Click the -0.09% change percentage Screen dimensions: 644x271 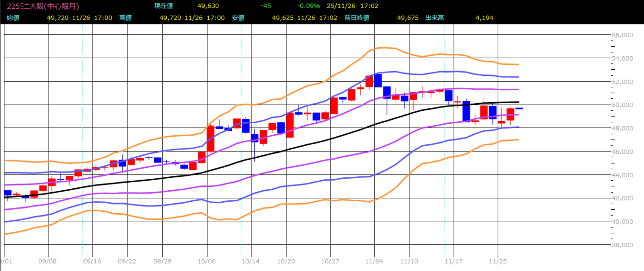[308, 6]
